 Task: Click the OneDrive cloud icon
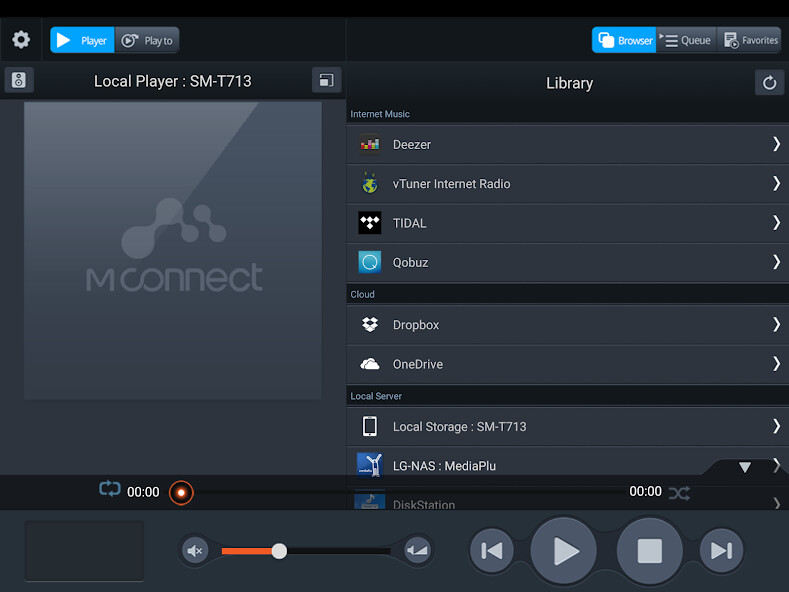point(370,364)
